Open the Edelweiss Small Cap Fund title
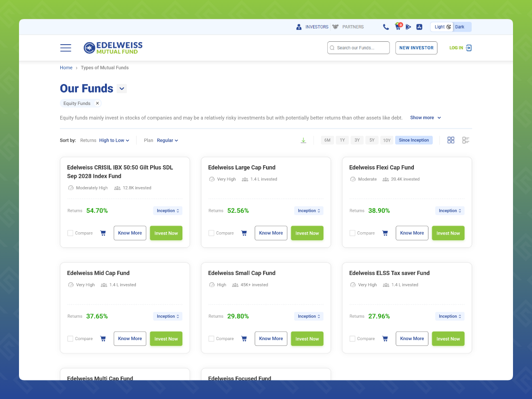 242,273
